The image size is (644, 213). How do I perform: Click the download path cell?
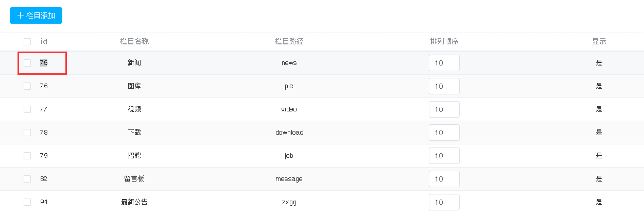tap(289, 133)
